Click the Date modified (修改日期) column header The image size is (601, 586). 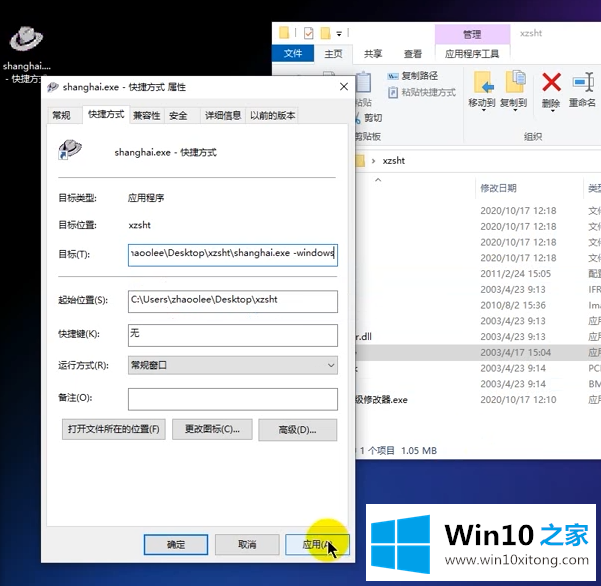[x=498, y=188]
